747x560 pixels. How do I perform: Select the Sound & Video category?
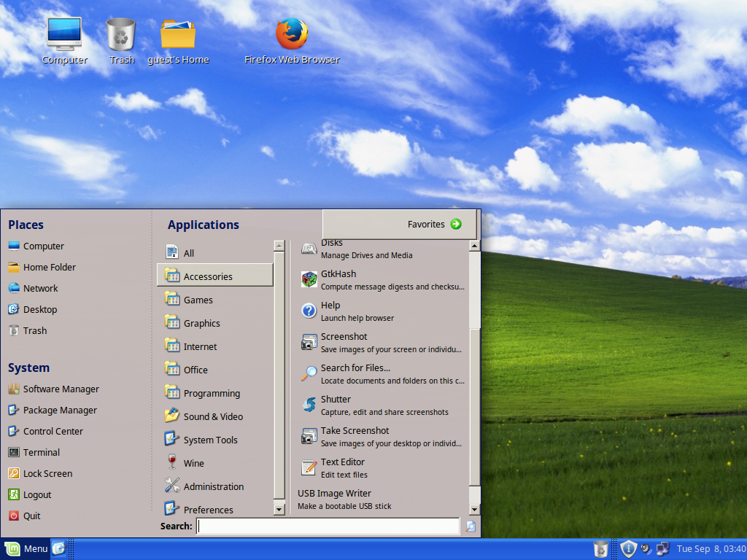[x=213, y=416]
